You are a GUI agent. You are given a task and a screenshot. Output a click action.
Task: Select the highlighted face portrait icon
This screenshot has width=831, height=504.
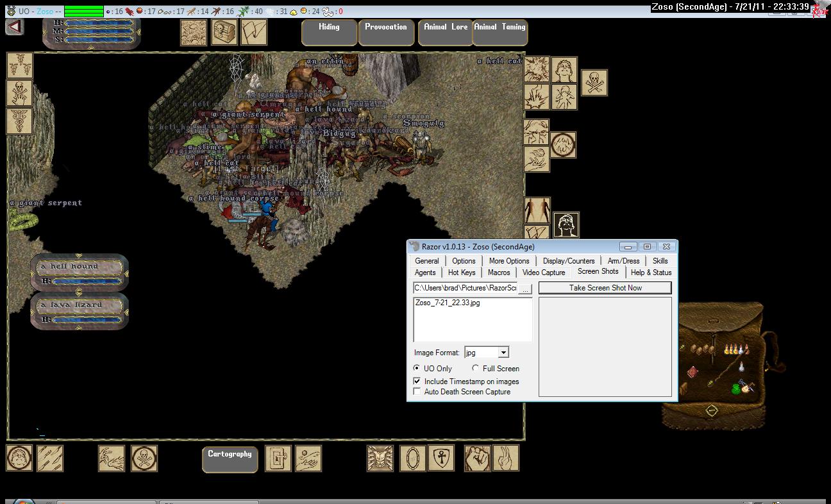(566, 225)
